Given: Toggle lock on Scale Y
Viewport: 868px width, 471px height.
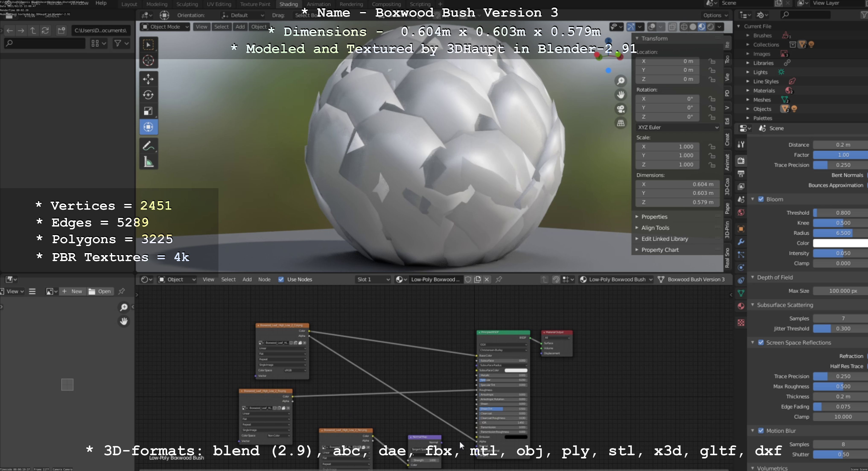Looking at the screenshot, I should point(712,156).
